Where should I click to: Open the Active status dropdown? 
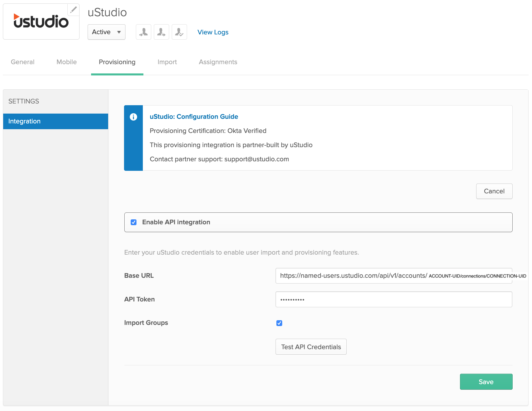click(106, 32)
